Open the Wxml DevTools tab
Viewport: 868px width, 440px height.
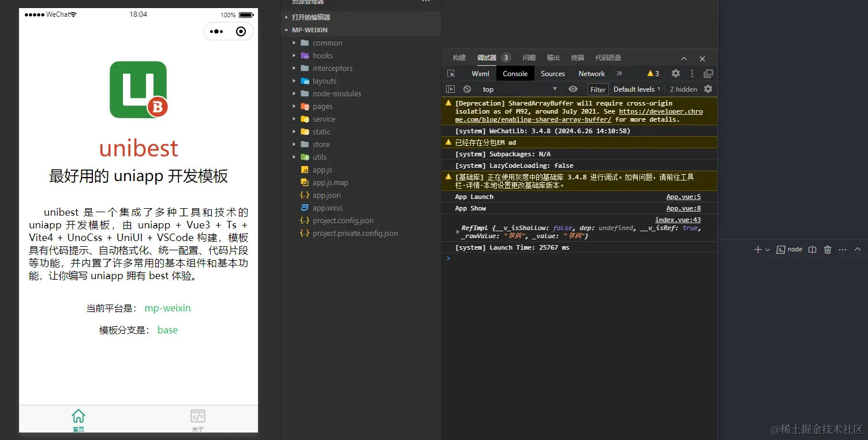[x=480, y=74]
